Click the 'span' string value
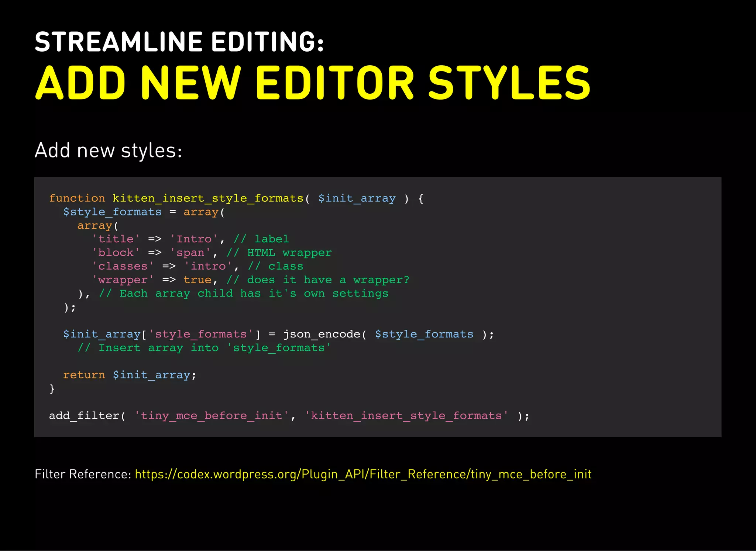The height and width of the screenshot is (551, 756). 190,253
